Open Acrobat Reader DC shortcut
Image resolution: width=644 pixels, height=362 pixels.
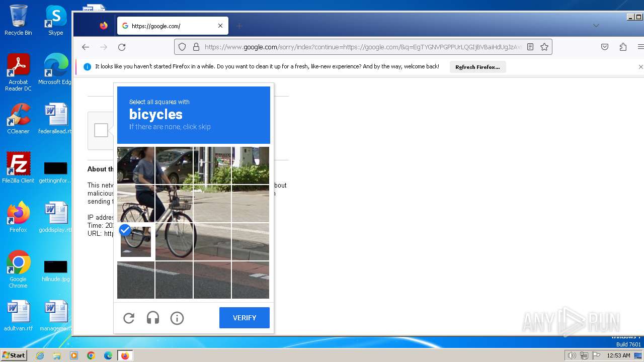(x=18, y=72)
